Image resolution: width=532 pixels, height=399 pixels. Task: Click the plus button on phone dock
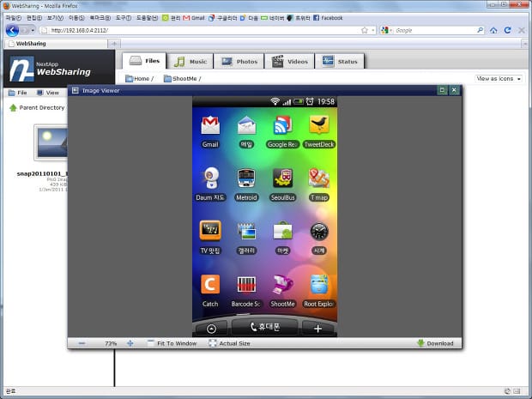(x=317, y=329)
